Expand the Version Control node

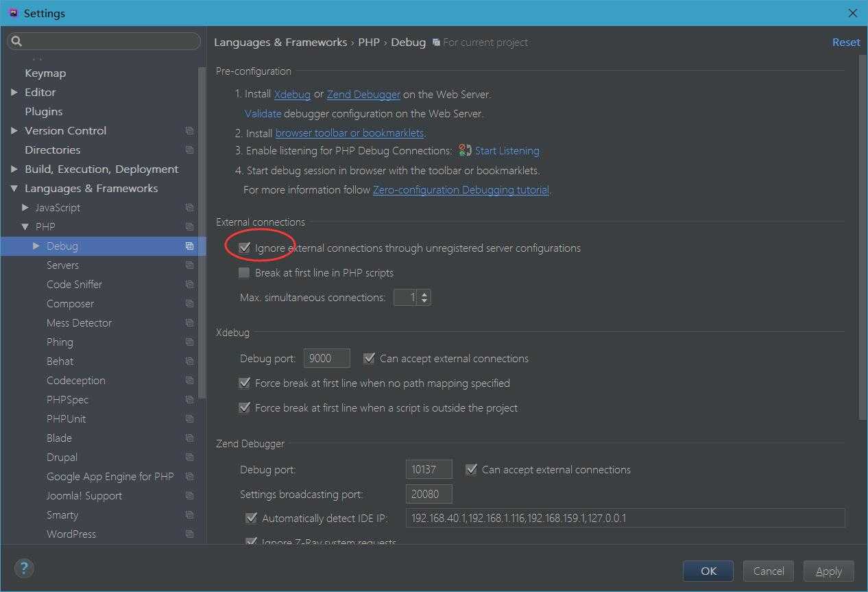point(14,130)
